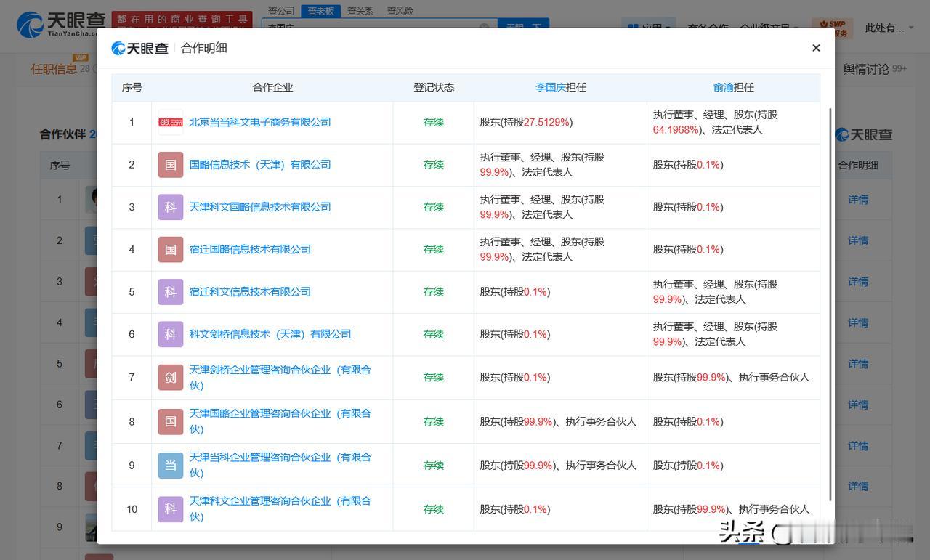The width and height of the screenshot is (930, 560).
Task: Switch to 查风险 search tab in background
Action: tap(400, 11)
